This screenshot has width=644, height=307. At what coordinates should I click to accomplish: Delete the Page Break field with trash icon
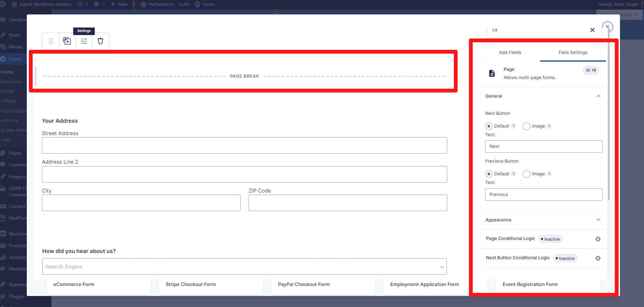pos(100,41)
